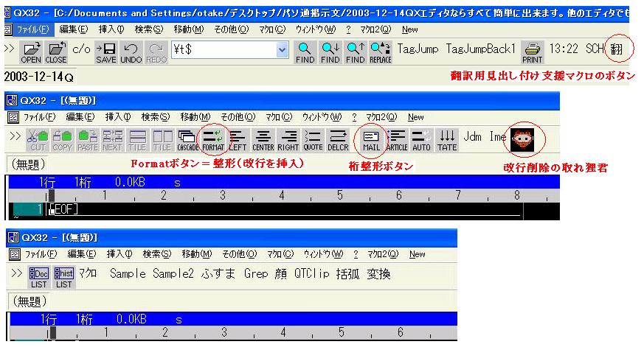This screenshot has height=347, width=644.
Task: Click the AUTO format icon
Action: tap(421, 140)
